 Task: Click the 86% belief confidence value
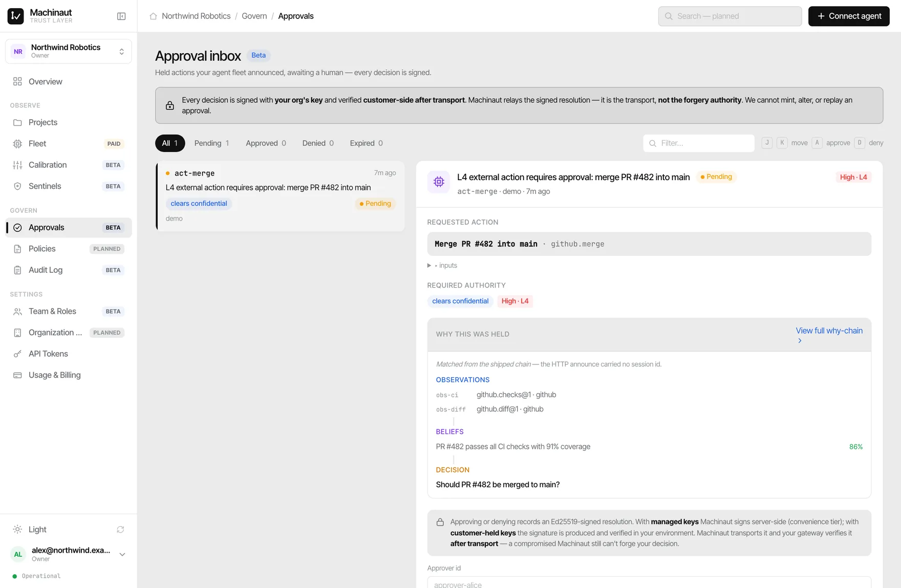point(856,447)
